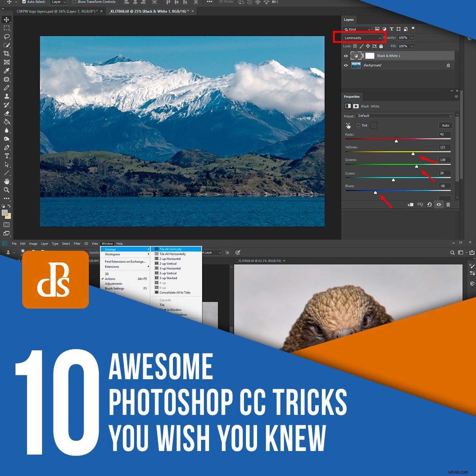Click the Blues slider handle
Screen dimensions: 476x476
[376, 192]
